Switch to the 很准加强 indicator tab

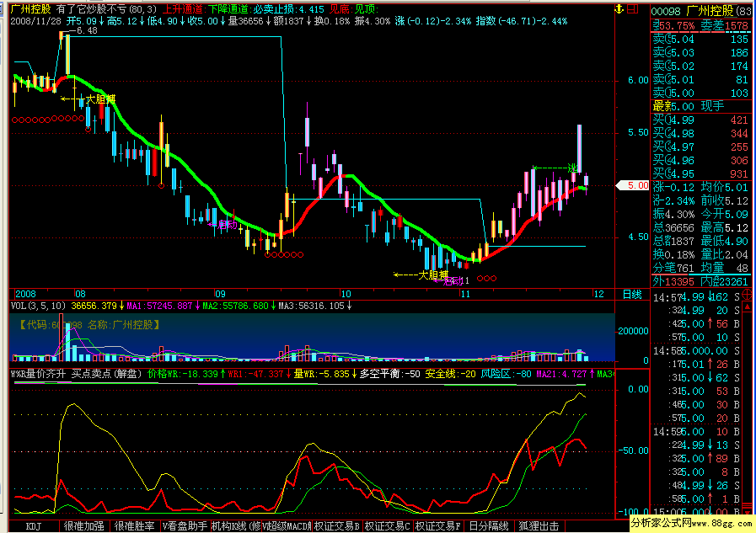click(84, 526)
